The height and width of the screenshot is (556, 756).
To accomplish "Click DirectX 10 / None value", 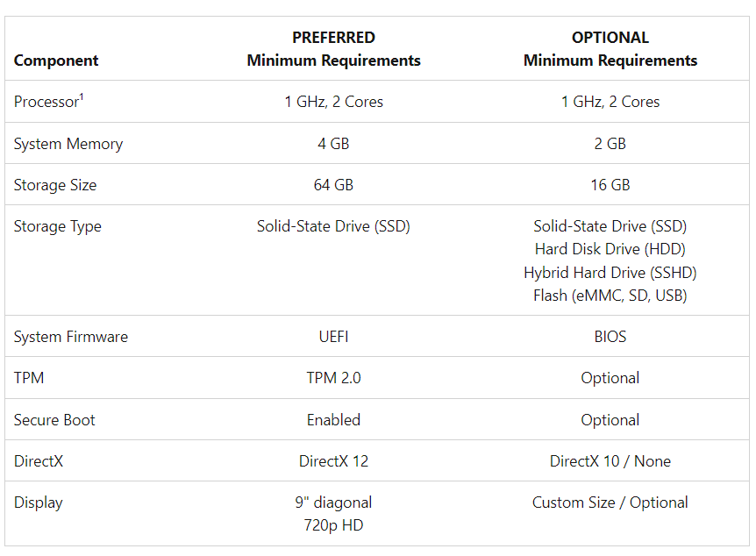I will pyautogui.click(x=610, y=461).
